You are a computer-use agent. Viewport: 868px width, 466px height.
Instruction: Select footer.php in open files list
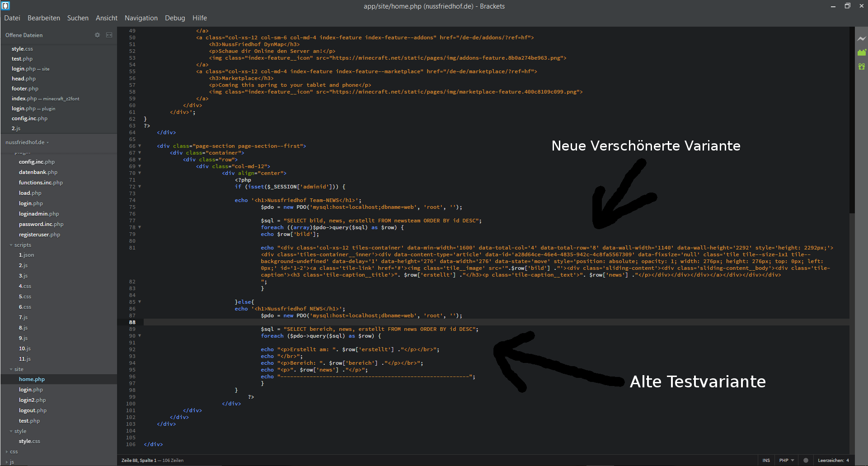coord(25,89)
